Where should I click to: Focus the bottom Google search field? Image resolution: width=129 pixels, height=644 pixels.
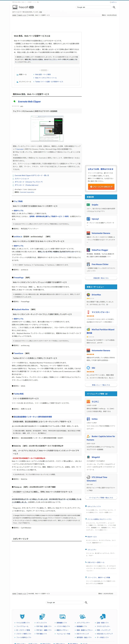point(65,602)
